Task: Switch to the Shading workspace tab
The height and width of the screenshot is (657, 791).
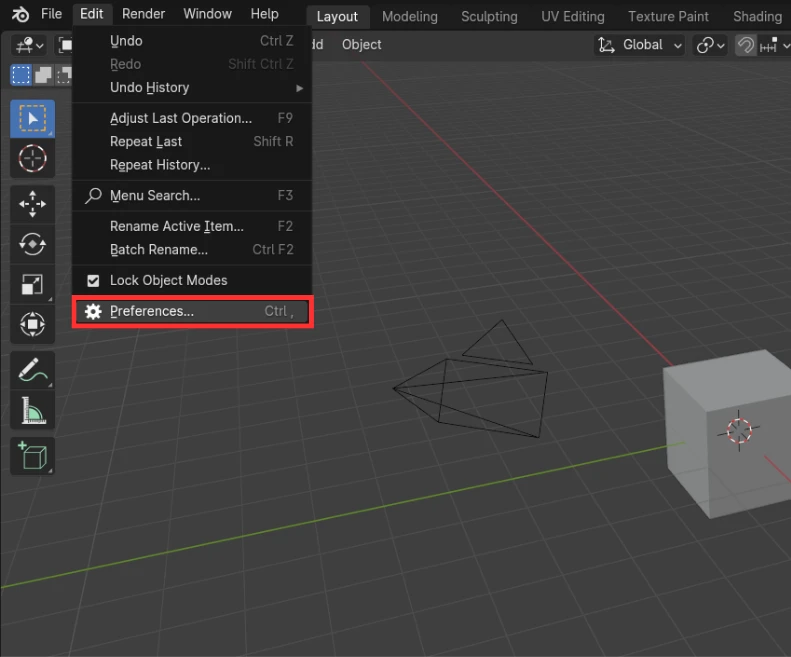Action: [757, 17]
